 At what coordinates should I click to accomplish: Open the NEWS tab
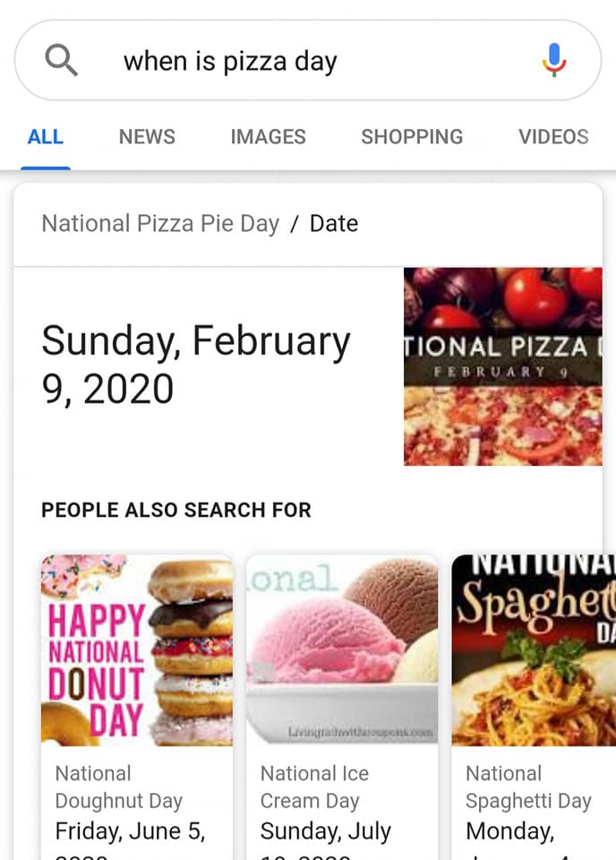coord(147,137)
